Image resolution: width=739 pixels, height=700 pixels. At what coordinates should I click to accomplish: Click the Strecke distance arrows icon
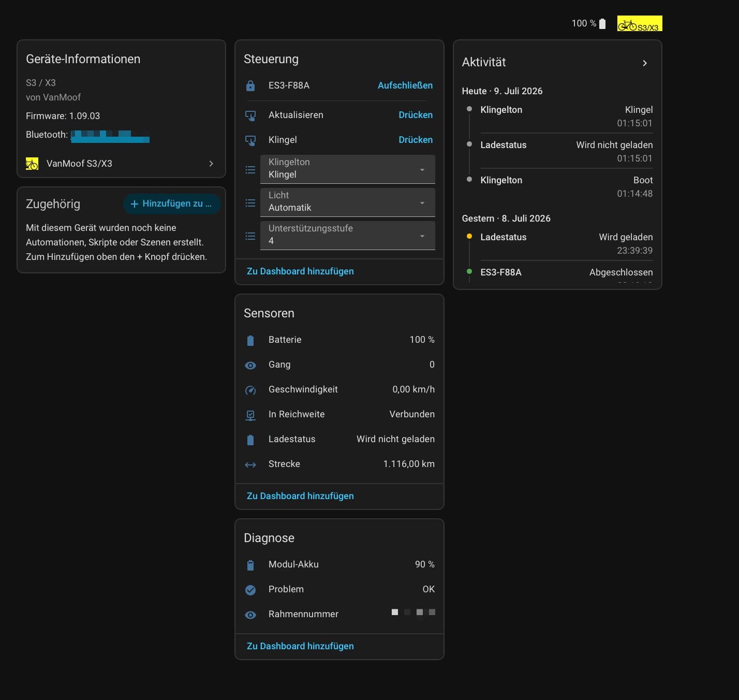coord(250,464)
